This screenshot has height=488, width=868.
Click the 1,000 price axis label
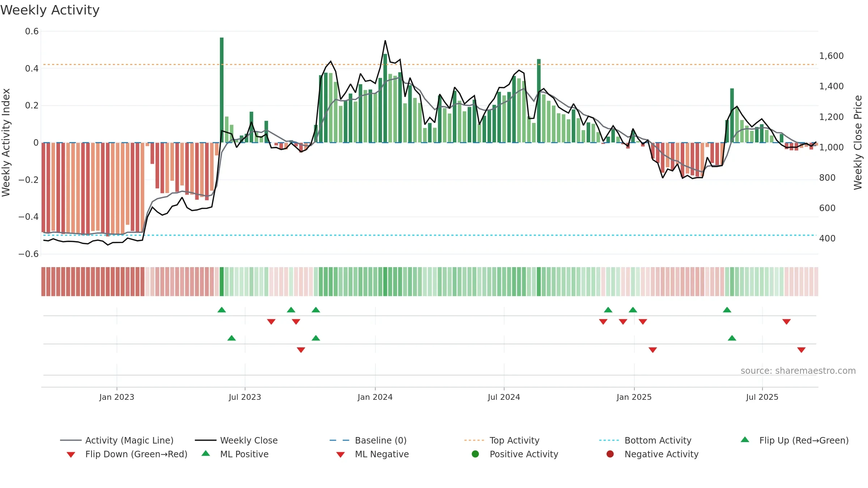point(831,147)
